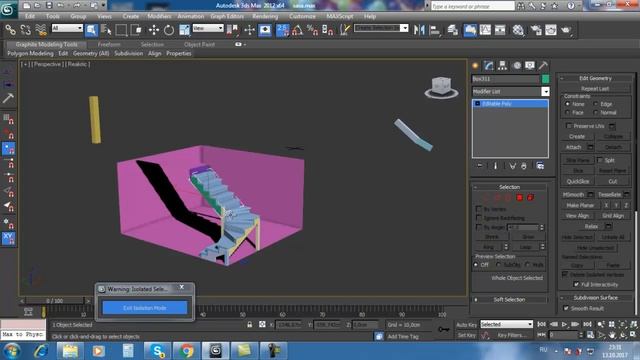Activate the Select and Scale tool
The width and height of the screenshot is (640, 360).
pyautogui.click(x=184, y=30)
